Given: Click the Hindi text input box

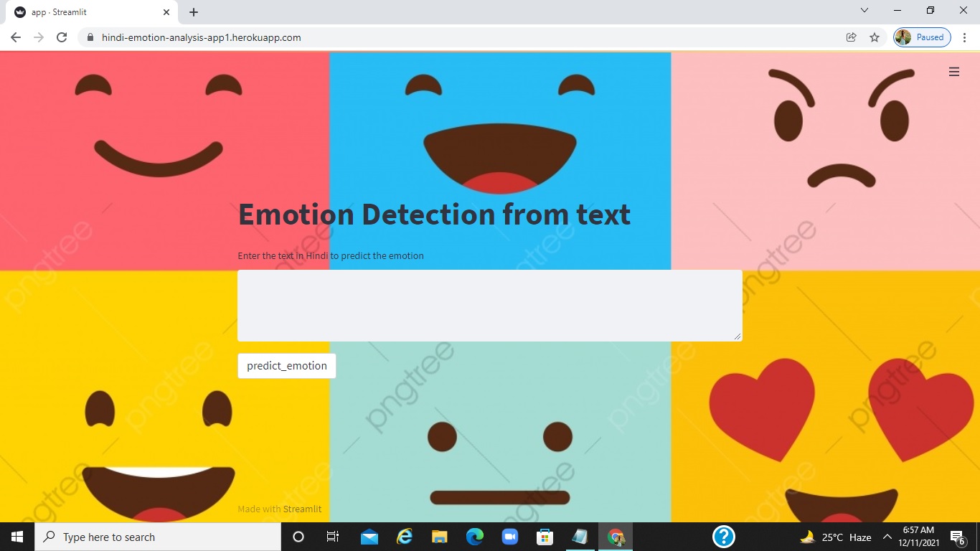Looking at the screenshot, I should click(x=490, y=305).
